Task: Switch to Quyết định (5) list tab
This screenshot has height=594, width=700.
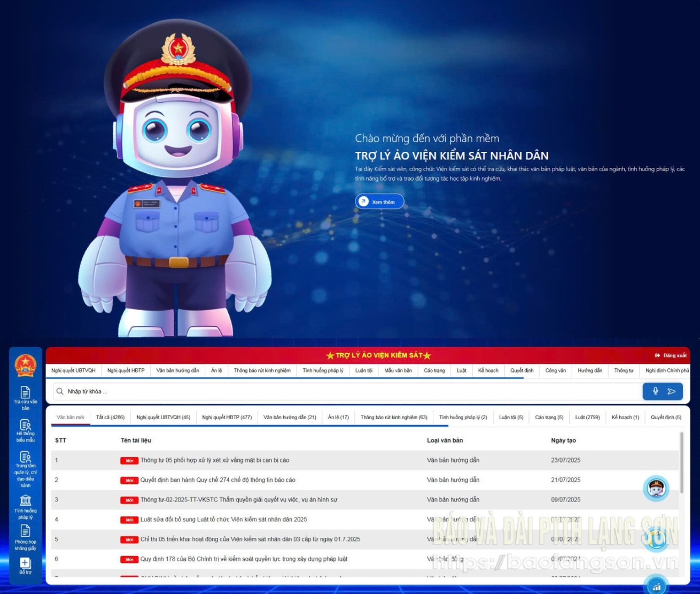Action: (x=666, y=418)
